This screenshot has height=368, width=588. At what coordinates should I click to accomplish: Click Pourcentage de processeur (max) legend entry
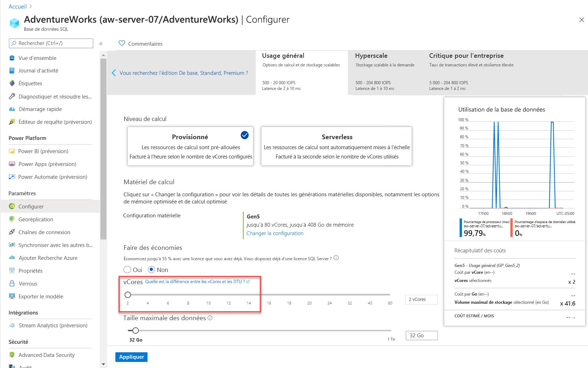tap(485, 228)
